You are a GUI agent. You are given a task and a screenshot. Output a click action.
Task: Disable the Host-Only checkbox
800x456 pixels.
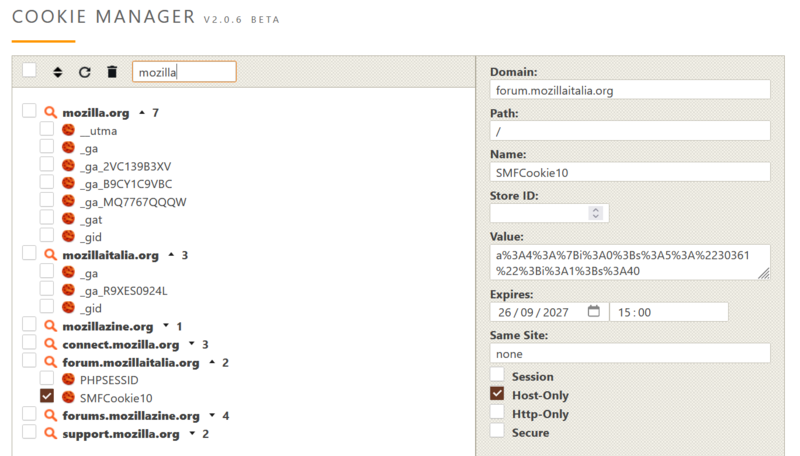coord(497,393)
